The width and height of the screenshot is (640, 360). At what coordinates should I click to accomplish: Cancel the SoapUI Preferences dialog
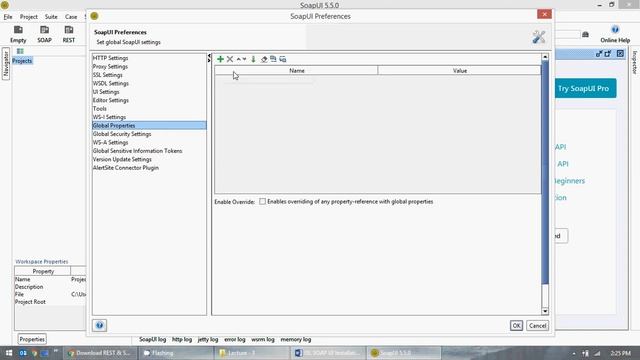[538, 325]
